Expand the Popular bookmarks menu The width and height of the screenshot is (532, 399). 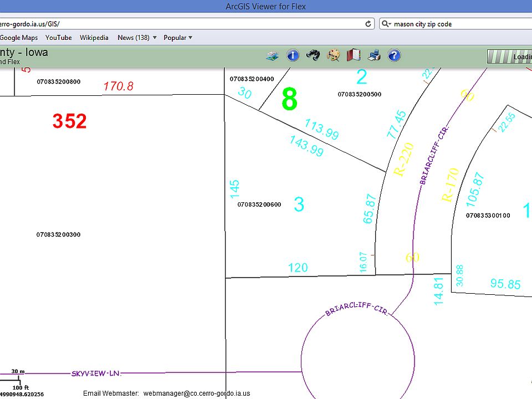[x=178, y=38]
